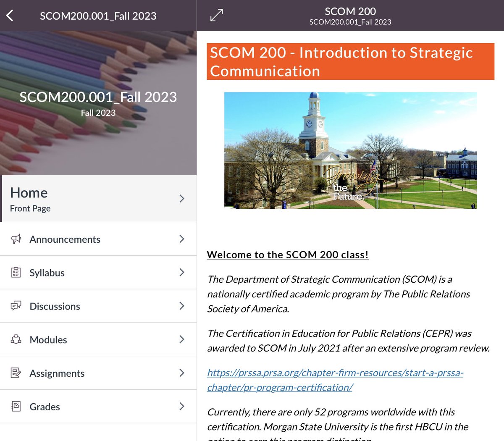This screenshot has height=441, width=504.
Task: Click the Modules icon
Action: click(16, 339)
